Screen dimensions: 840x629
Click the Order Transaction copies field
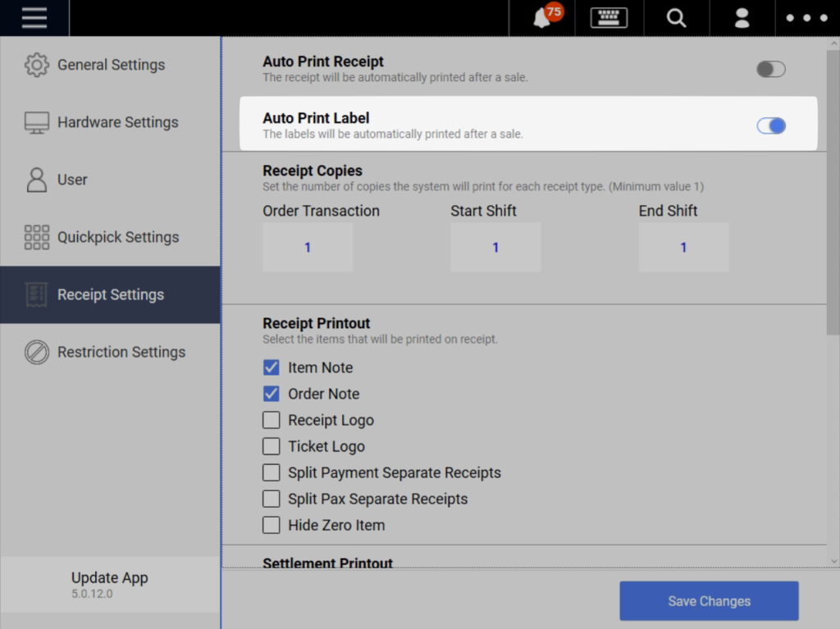[x=308, y=247]
